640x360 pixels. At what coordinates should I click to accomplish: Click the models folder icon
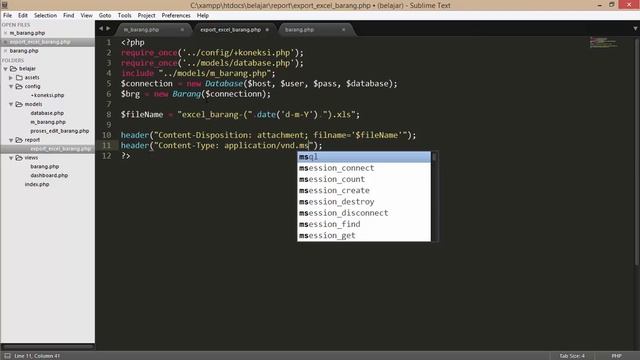pos(19,104)
